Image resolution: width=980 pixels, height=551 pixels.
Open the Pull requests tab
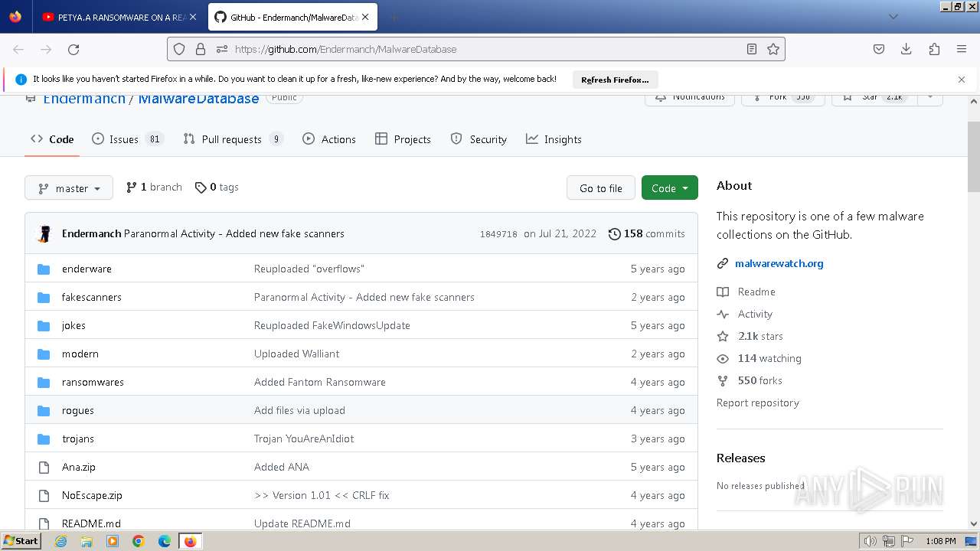234,139
